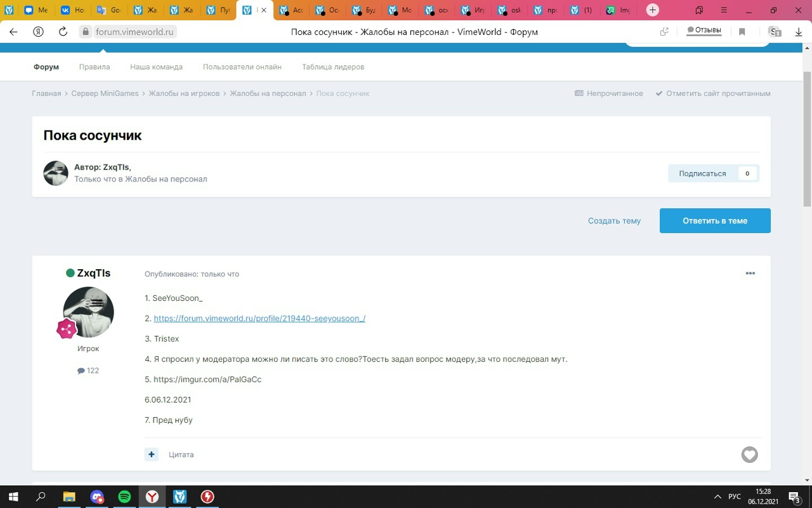Click the bookmark icon in address bar
The image size is (812, 508).
742,32
